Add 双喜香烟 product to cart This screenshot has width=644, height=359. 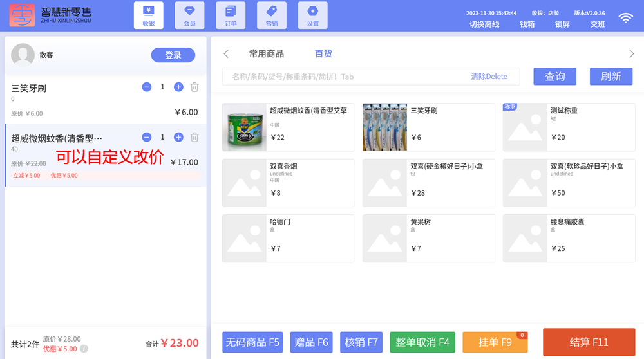point(288,178)
